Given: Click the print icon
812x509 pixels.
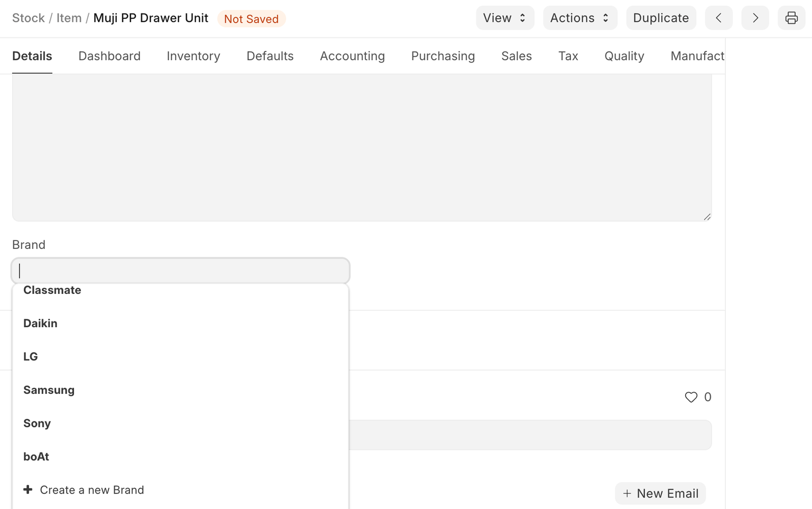Looking at the screenshot, I should (791, 18).
